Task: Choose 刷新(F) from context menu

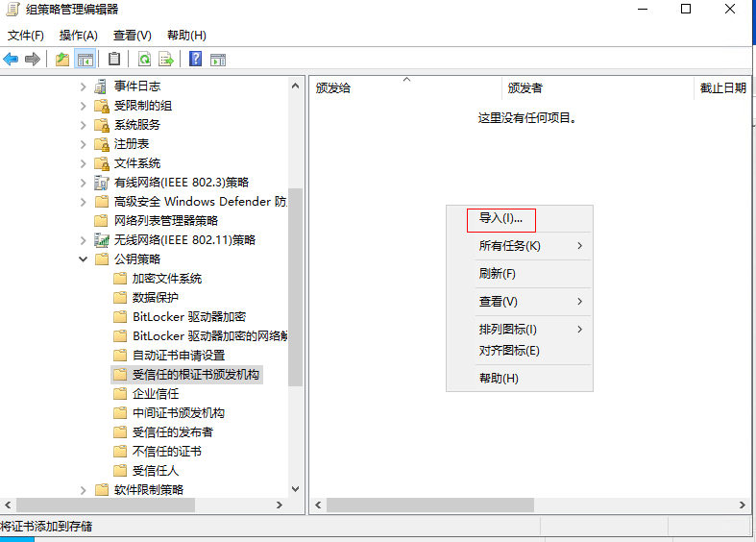Action: pos(520,274)
